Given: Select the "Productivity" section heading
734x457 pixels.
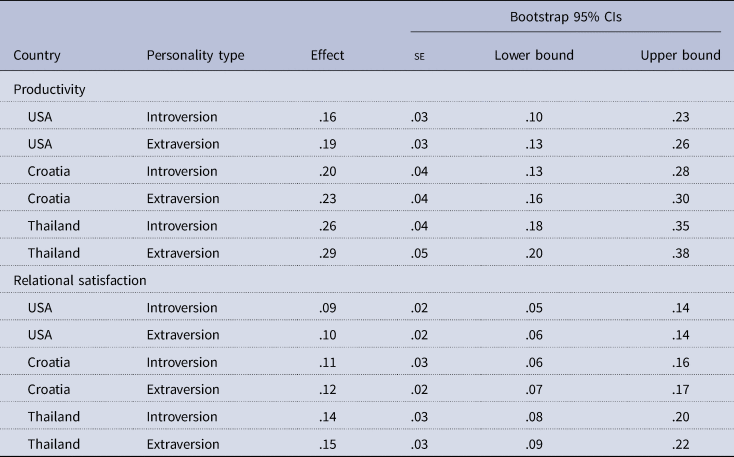Looking at the screenshot, I should 49,89.
